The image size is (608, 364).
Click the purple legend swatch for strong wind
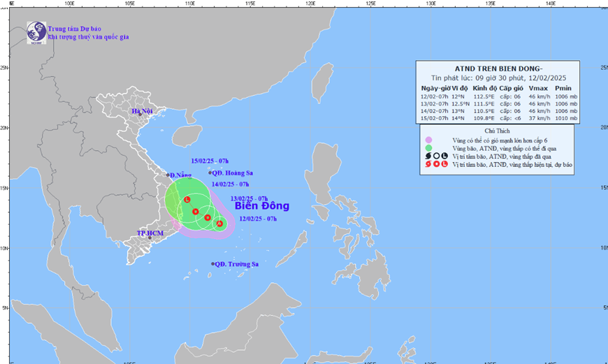point(428,140)
